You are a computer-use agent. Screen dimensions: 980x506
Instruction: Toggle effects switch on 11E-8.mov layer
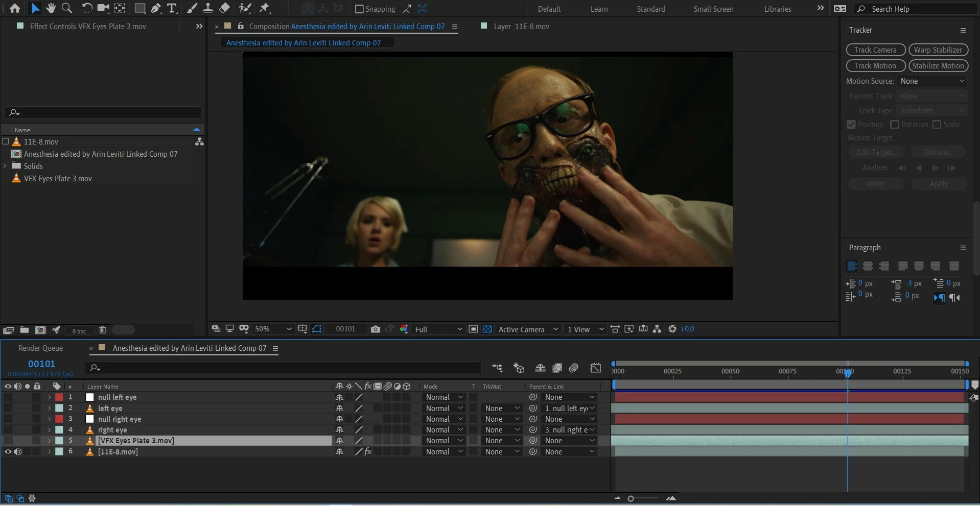368,451
